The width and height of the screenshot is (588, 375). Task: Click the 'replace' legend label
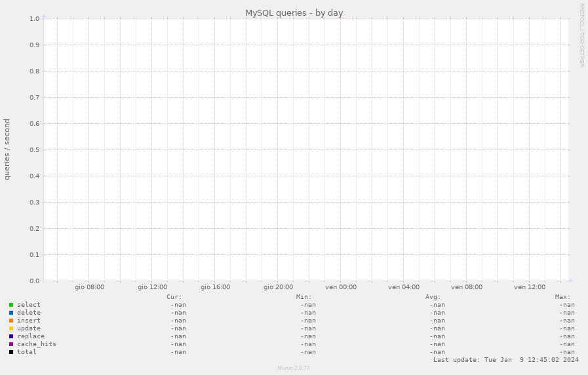pos(31,336)
